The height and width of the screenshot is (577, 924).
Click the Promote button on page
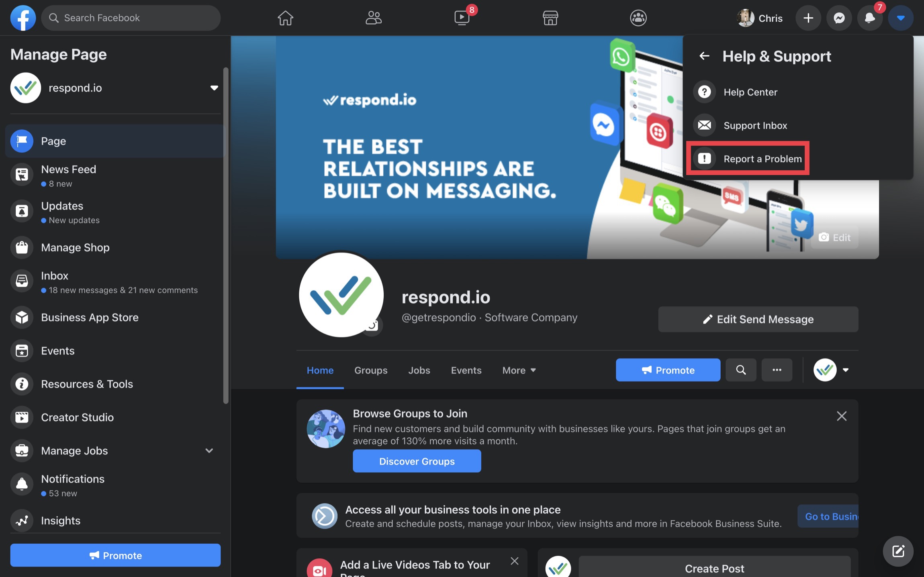point(667,369)
